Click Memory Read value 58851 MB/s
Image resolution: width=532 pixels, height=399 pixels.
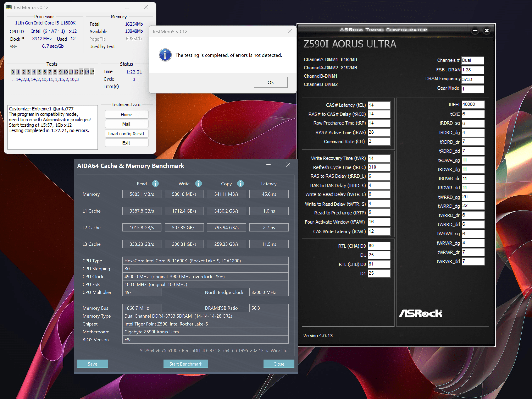click(x=142, y=194)
